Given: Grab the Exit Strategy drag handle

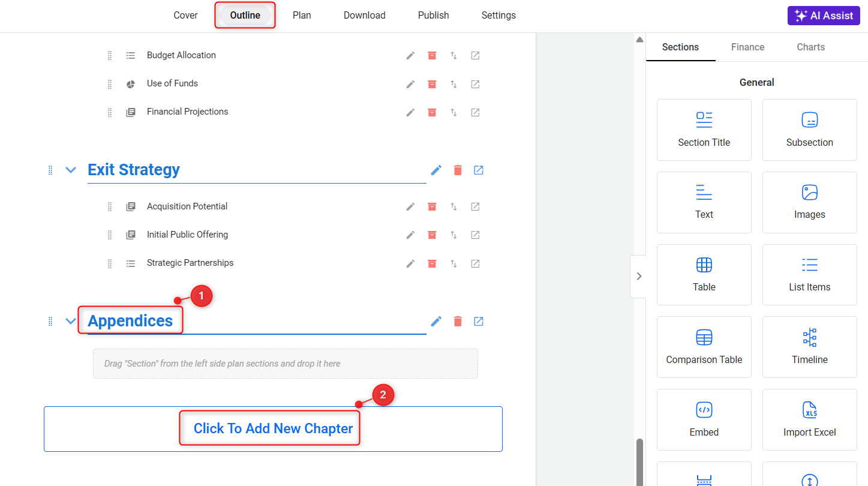Looking at the screenshot, I should click(50, 170).
